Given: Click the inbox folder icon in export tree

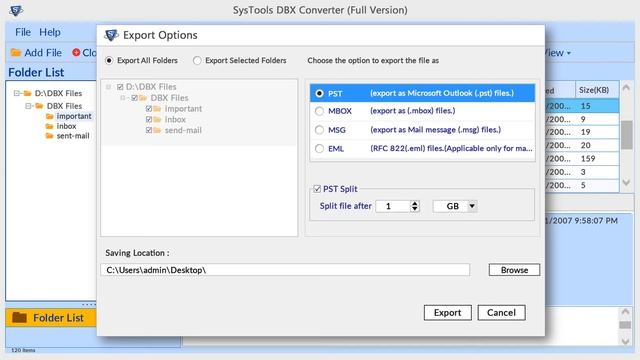Looking at the screenshot, I should (x=157, y=120).
